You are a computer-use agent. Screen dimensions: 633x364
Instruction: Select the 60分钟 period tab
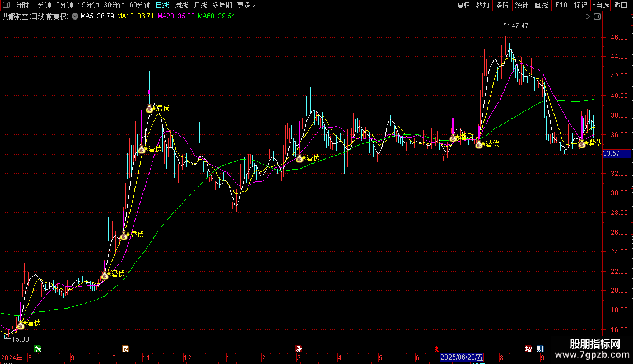[139, 5]
